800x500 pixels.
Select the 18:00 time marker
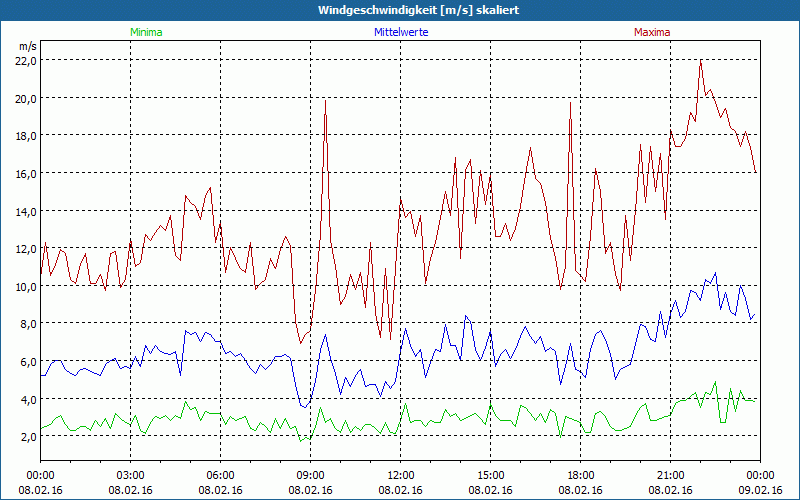pos(581,475)
